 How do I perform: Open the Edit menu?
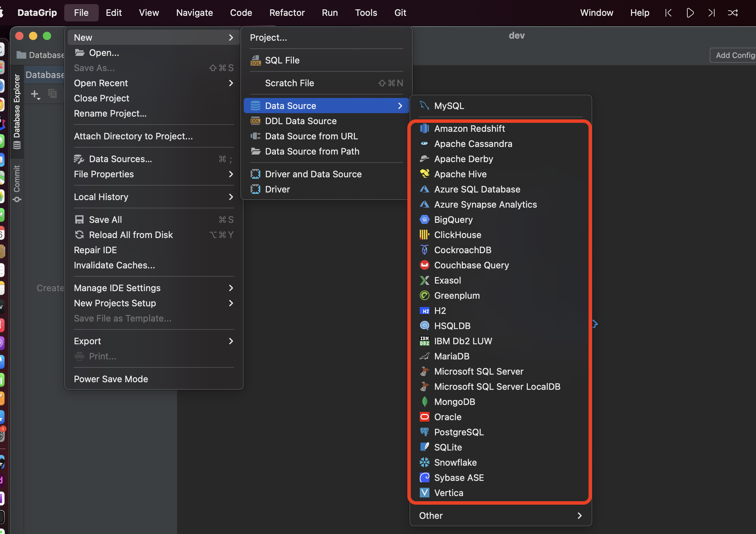pyautogui.click(x=114, y=13)
